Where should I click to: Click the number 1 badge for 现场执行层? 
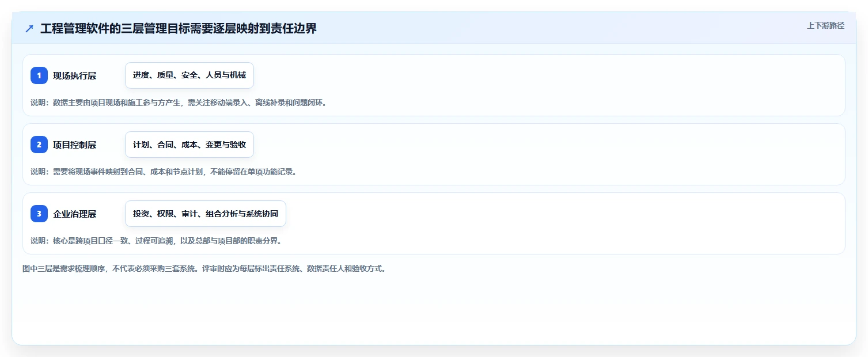39,75
